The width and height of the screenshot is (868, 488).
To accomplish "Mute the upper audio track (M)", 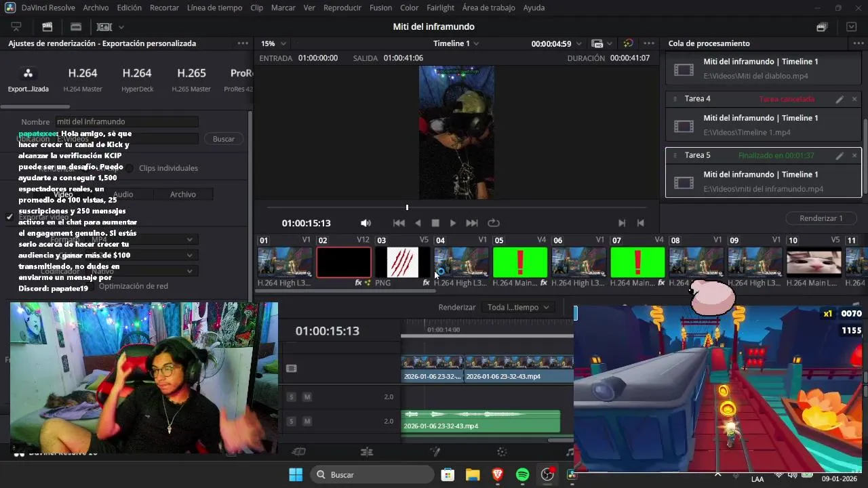I will click(307, 397).
